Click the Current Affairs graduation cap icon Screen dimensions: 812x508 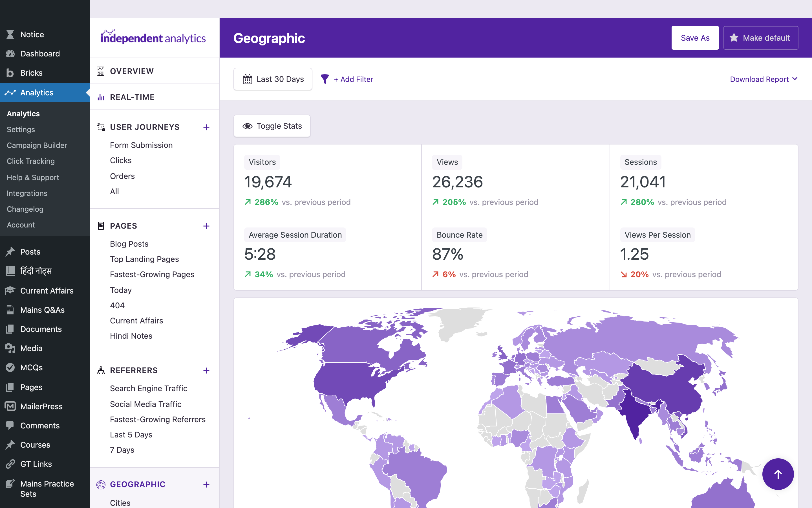10,291
